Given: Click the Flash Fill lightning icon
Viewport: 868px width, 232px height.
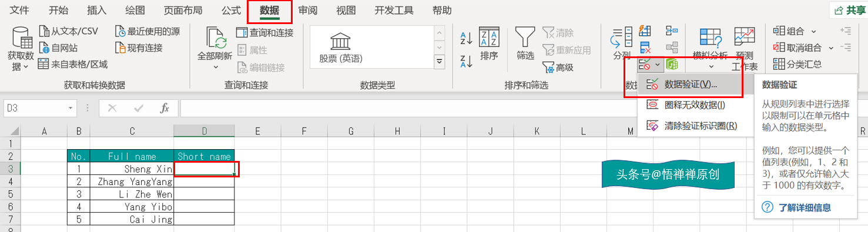Looking at the screenshot, I should point(645,31).
